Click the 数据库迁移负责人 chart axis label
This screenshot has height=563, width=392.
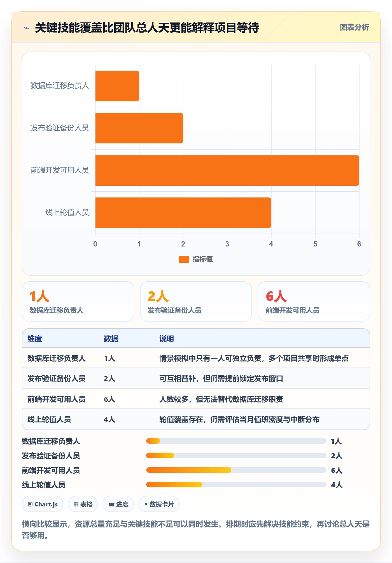(x=60, y=86)
